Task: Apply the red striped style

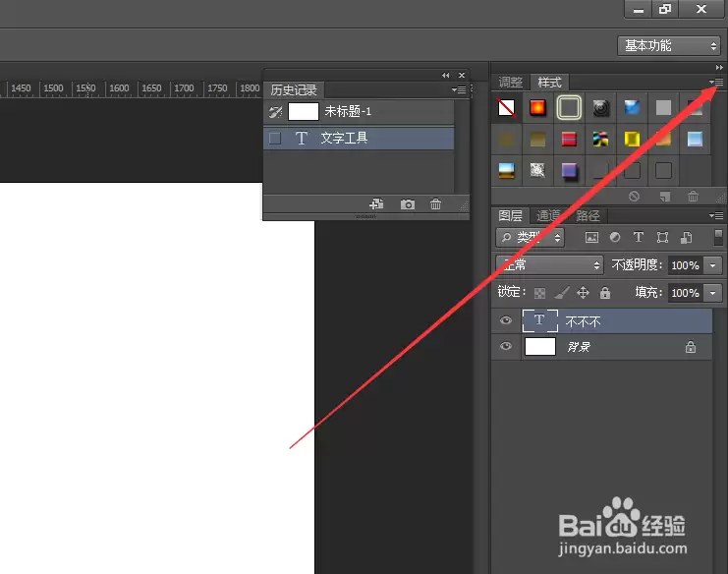Action: (x=569, y=139)
